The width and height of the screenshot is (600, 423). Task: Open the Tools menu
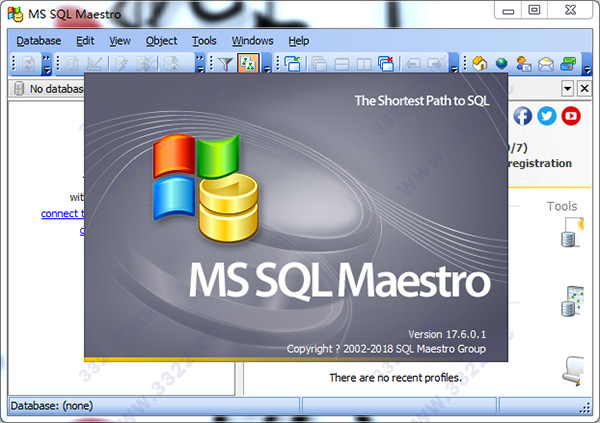[x=204, y=41]
